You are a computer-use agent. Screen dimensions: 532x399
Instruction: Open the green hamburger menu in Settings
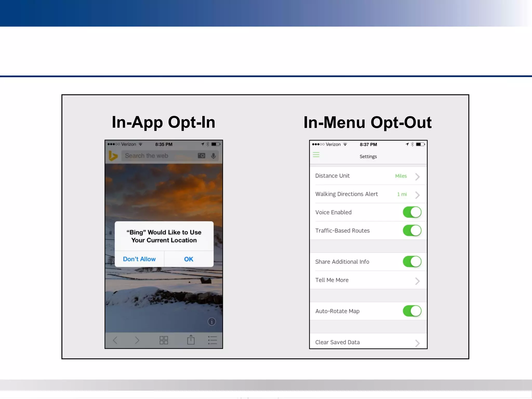(316, 155)
